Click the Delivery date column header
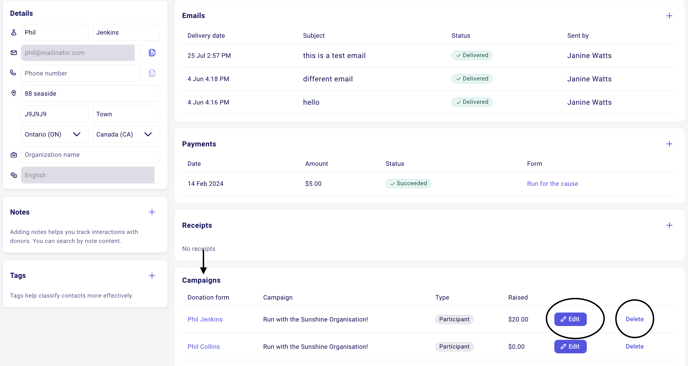Screen dimensions: 688x366 click(x=206, y=36)
